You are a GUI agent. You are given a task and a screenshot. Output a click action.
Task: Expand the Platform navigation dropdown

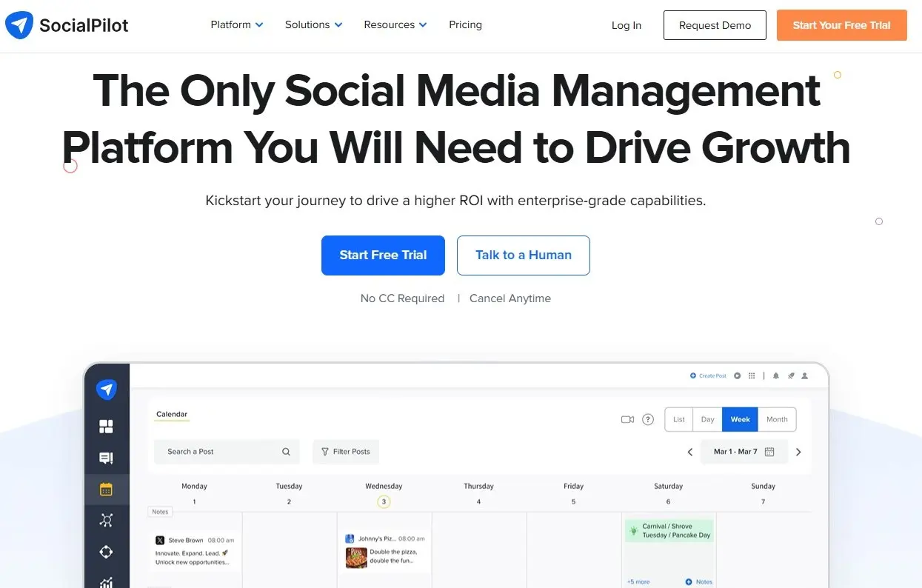point(236,24)
